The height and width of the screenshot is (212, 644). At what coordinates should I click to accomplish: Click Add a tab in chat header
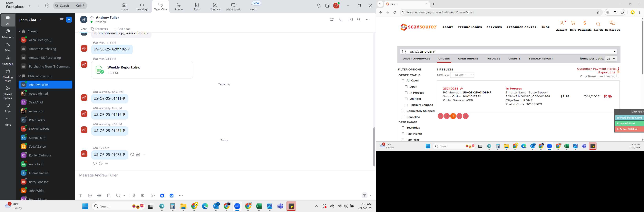pyautogui.click(x=122, y=29)
